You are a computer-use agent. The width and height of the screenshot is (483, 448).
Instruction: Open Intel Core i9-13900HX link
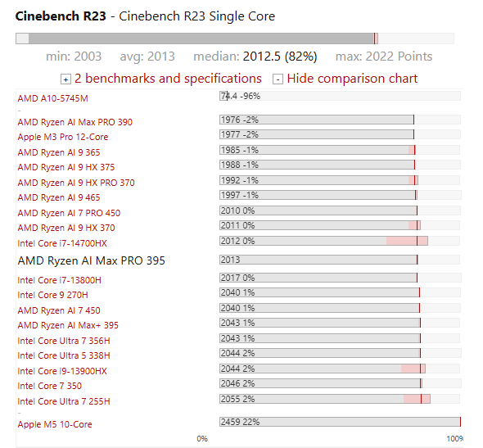click(x=62, y=371)
